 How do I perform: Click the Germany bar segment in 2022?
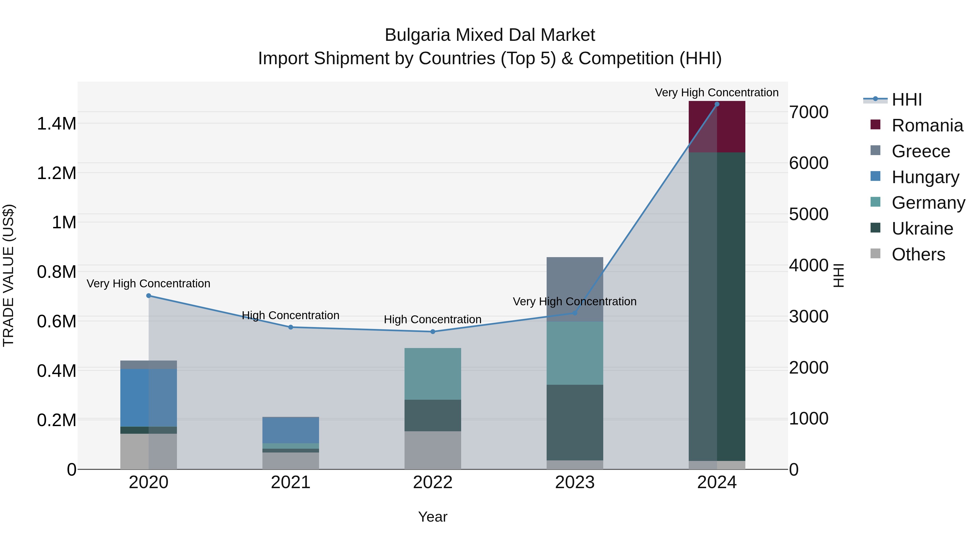coord(433,374)
